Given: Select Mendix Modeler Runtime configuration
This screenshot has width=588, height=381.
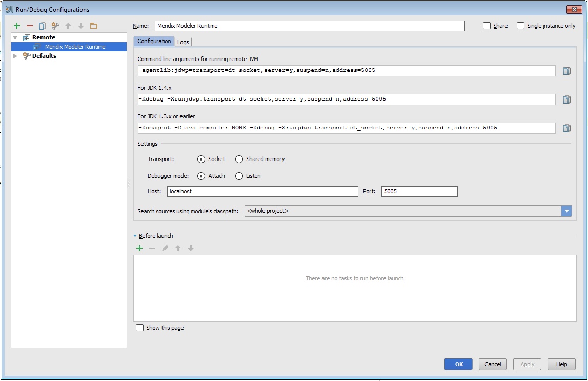Looking at the screenshot, I should pos(69,47).
